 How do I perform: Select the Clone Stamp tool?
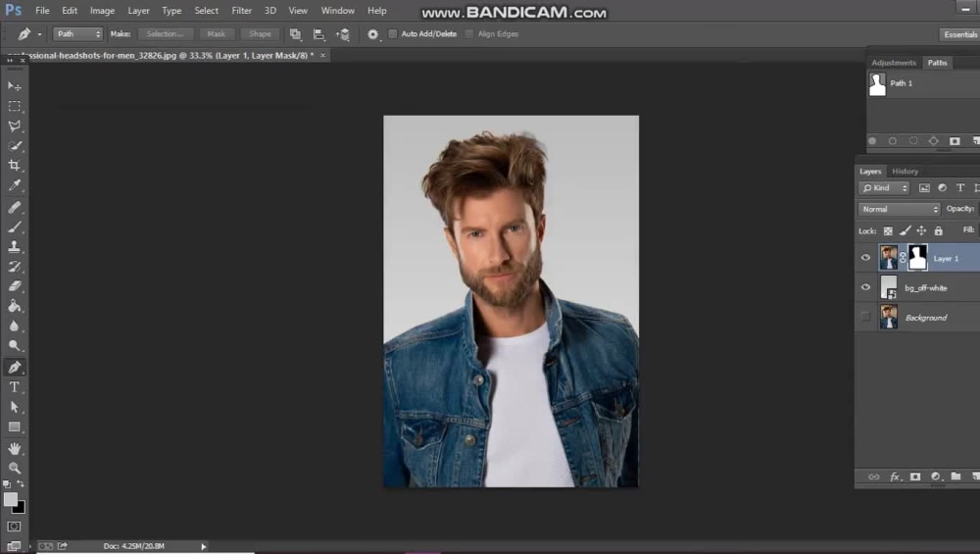pos(14,246)
